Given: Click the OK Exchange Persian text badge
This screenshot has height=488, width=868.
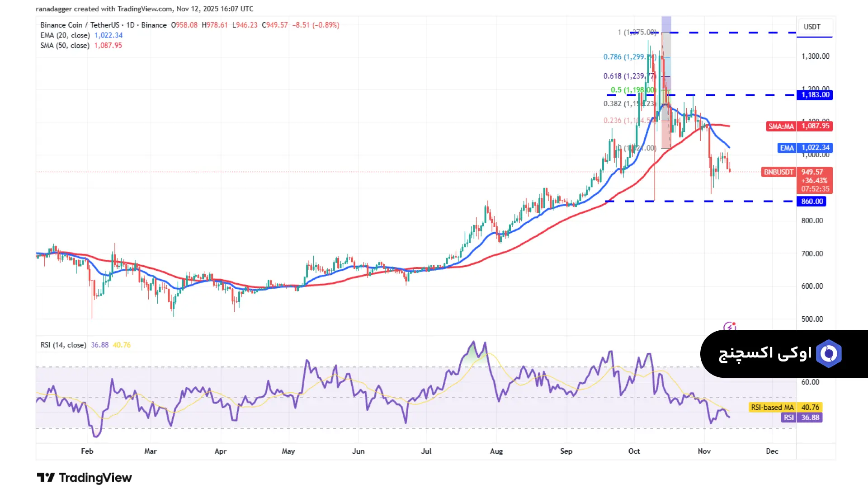Looking at the screenshot, I should (765, 353).
